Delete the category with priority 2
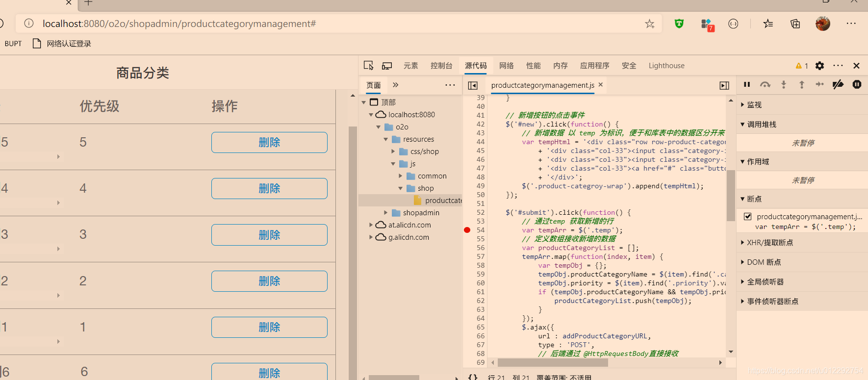Viewport: 868px width, 380px height. [x=269, y=281]
